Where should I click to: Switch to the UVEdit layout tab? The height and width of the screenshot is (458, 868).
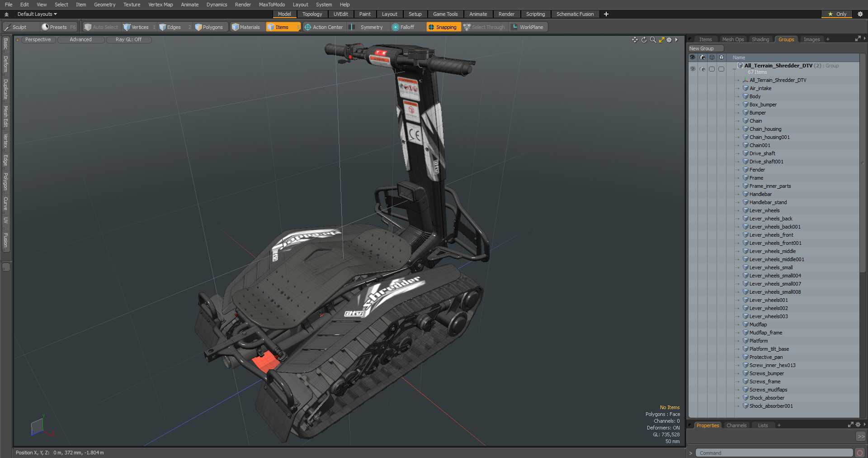click(x=340, y=14)
